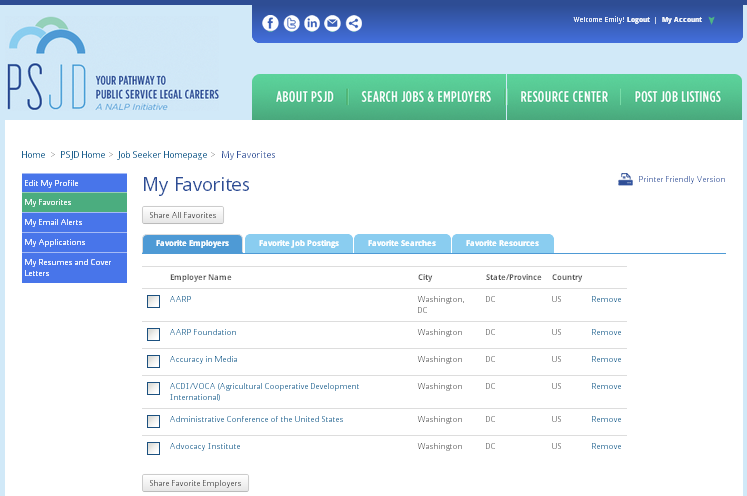This screenshot has height=496, width=747.
Task: Open the Resource Center menu
Action: pos(564,97)
